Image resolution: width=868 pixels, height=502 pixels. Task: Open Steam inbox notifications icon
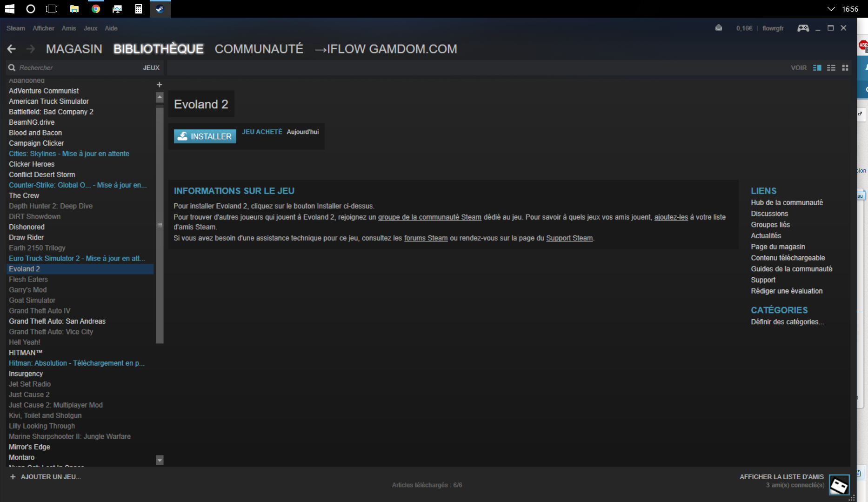coord(719,28)
